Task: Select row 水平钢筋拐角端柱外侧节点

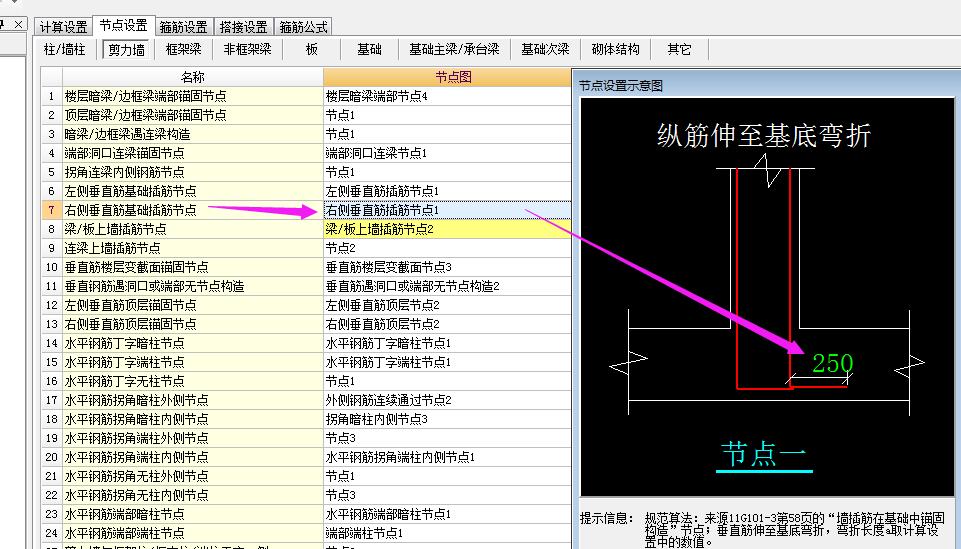Action: 192,438
